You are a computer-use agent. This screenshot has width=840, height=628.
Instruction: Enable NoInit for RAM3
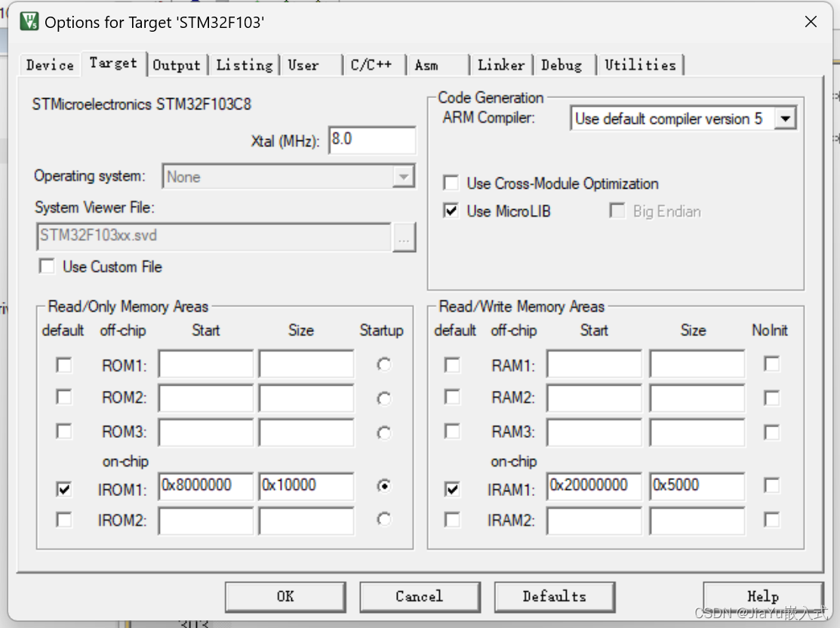(772, 432)
